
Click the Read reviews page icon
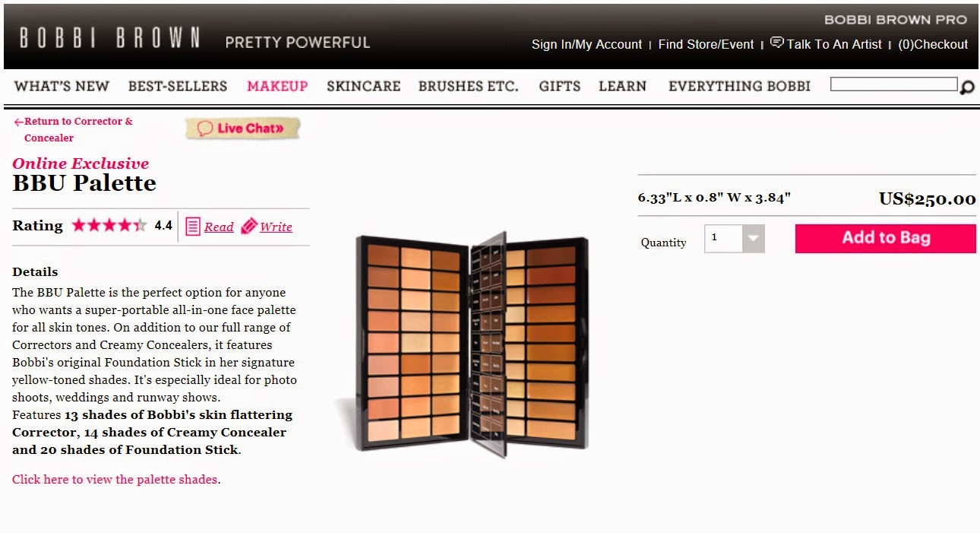(193, 227)
